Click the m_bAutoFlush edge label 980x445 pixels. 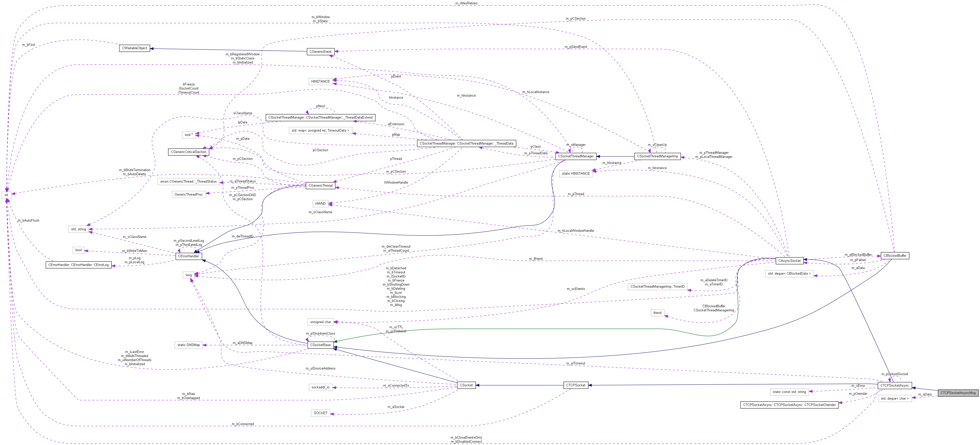point(28,221)
